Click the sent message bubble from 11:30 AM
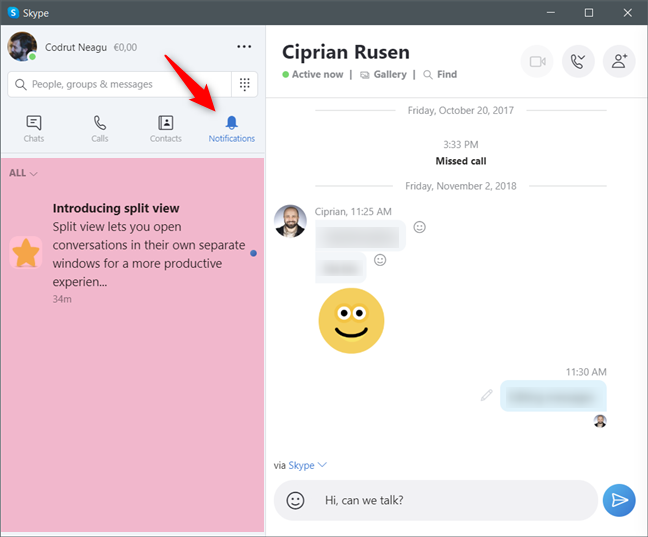The image size is (648, 537). click(x=553, y=396)
